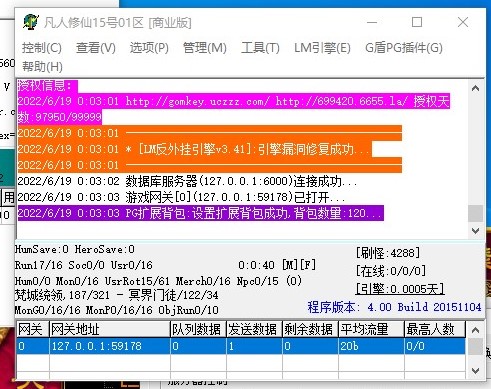Click gateway table scrollbar down arrow
Viewport: 491px width, 389px height.
(x=476, y=370)
